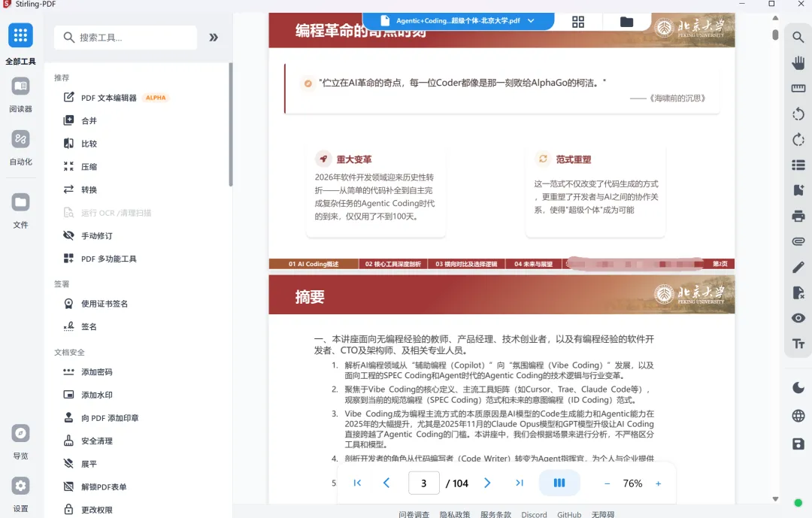
Task: Print the document using printer icon
Action: [x=798, y=216]
